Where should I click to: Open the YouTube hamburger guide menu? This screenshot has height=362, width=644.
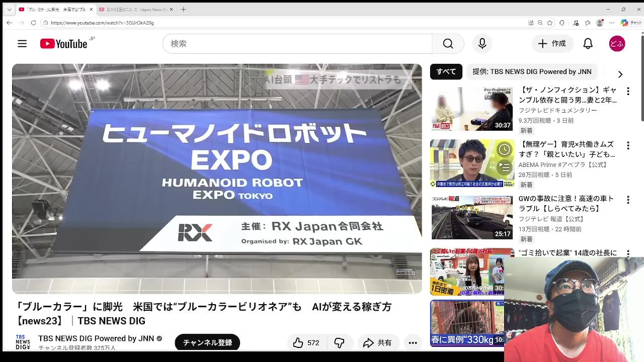tap(22, 44)
